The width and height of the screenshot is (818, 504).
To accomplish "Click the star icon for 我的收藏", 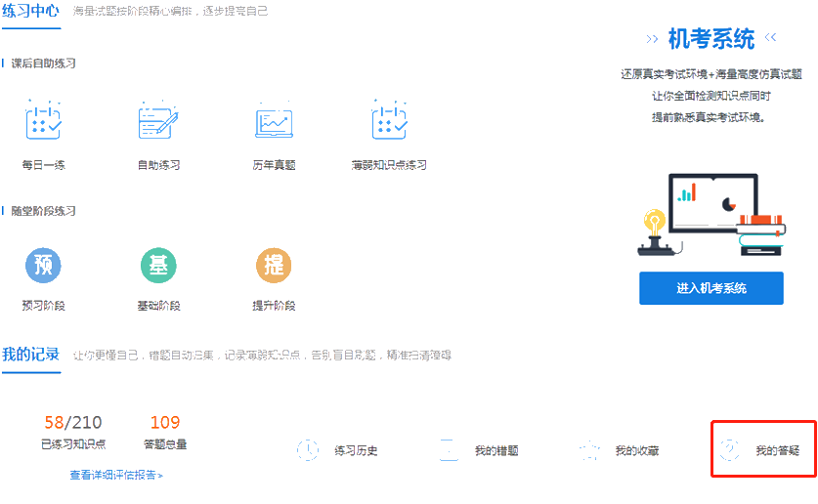I will point(589,450).
